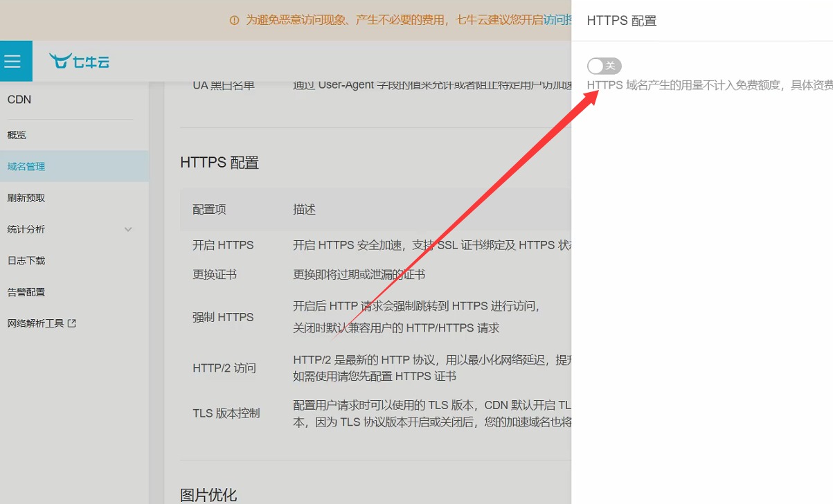Select the HTTP/2 访问 configuration row
Screen dimensions: 833x504
tap(224, 368)
